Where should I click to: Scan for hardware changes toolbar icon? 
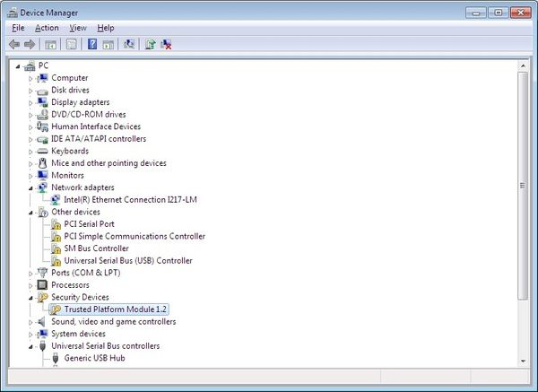130,44
